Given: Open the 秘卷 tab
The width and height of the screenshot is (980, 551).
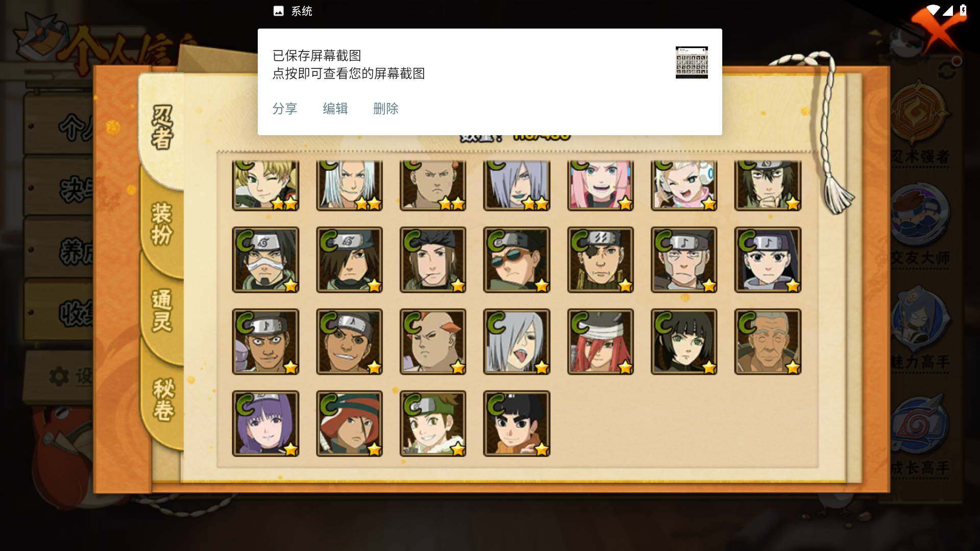Looking at the screenshot, I should (163, 399).
